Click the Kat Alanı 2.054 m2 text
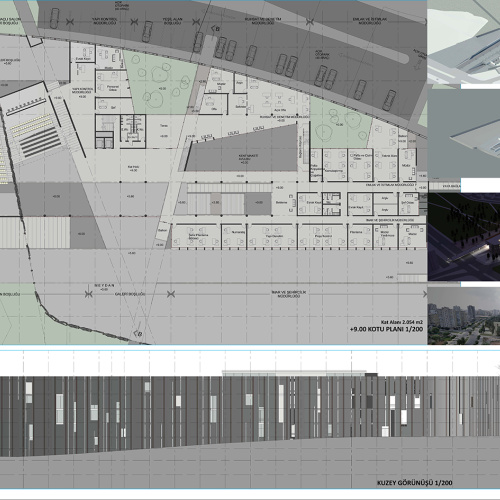Image resolution: width=500 pixels, height=500 pixels. click(402, 322)
